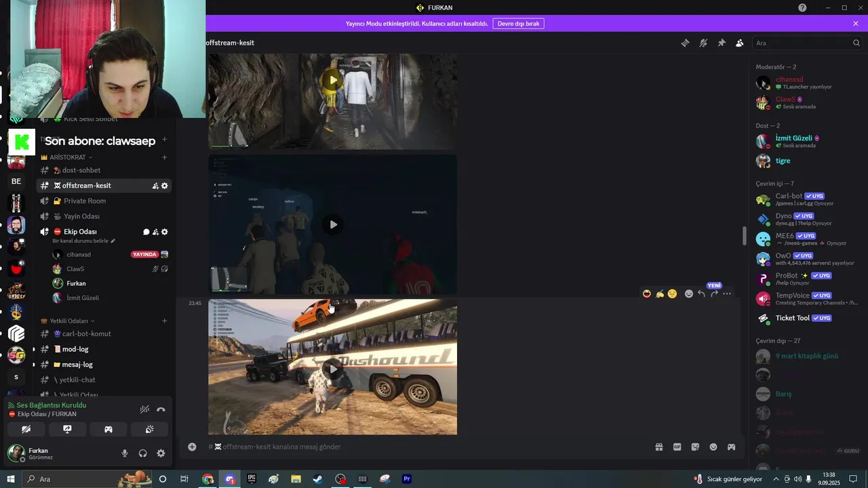This screenshot has width=868, height=488.
Task: Reply to the message with arrow icon
Action: [701, 293]
